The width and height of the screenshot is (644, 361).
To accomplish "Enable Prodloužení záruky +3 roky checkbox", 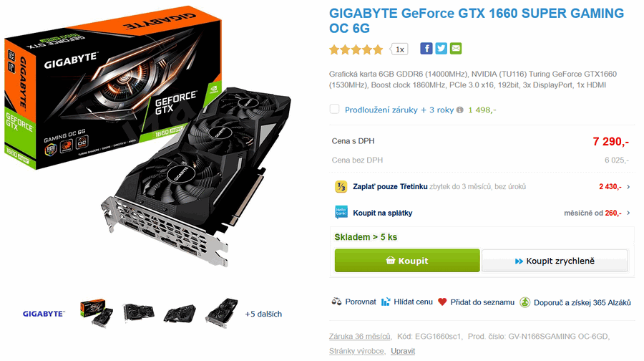I will click(335, 110).
